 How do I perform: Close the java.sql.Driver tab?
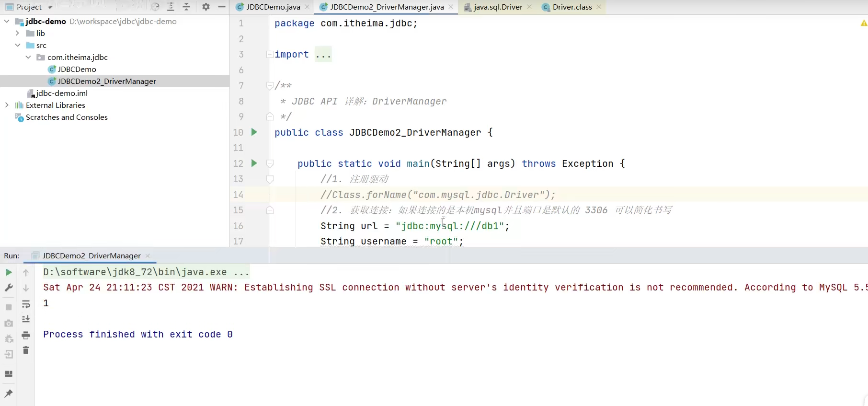(x=529, y=7)
